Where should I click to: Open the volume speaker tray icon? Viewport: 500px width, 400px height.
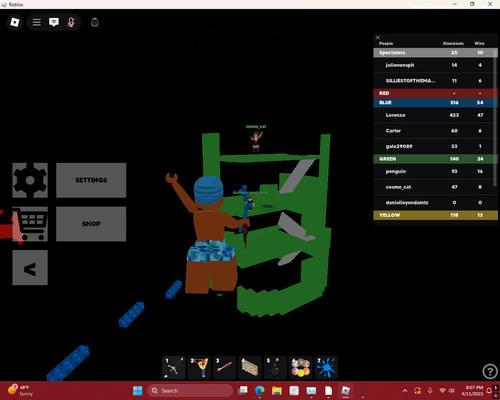coord(452,391)
